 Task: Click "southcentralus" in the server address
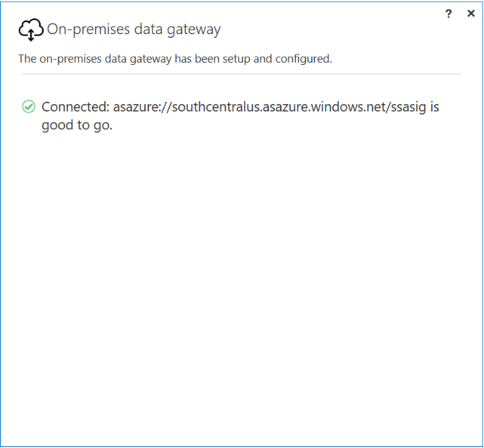[x=214, y=107]
